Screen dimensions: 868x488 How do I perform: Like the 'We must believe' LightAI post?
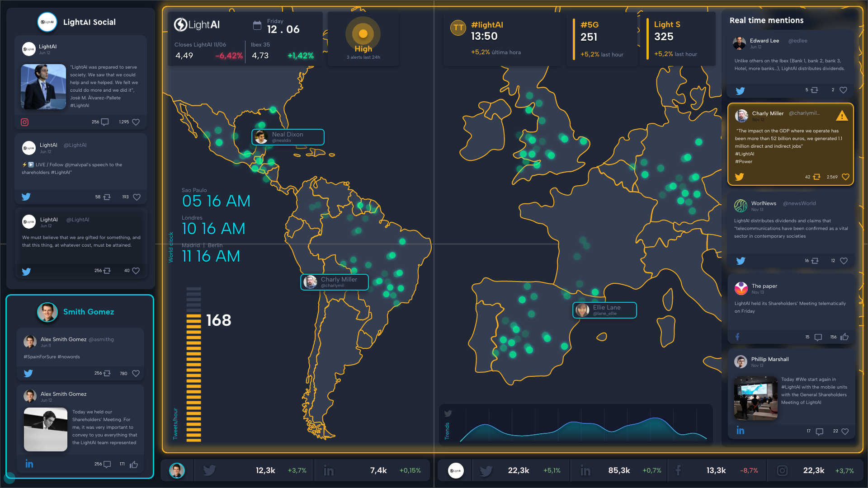136,271
